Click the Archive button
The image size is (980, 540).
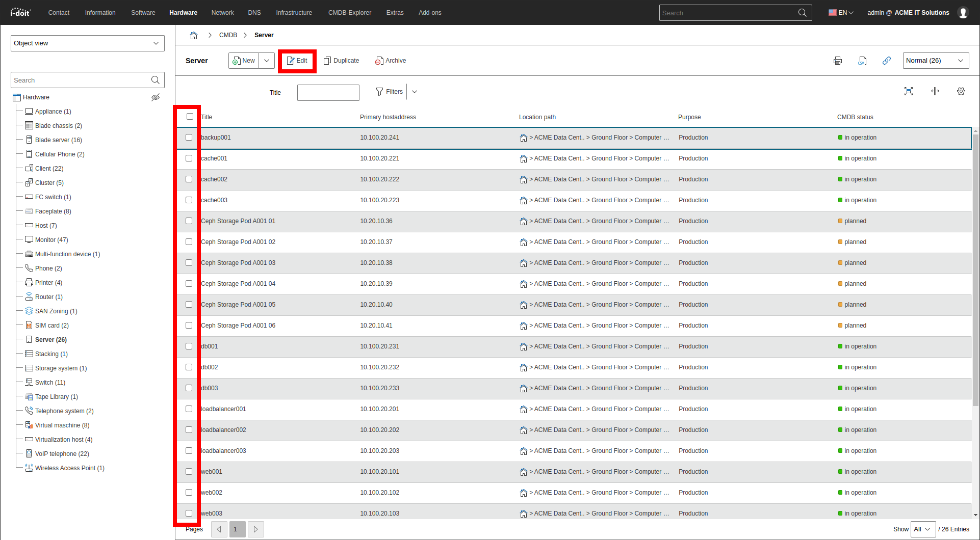[x=391, y=61]
